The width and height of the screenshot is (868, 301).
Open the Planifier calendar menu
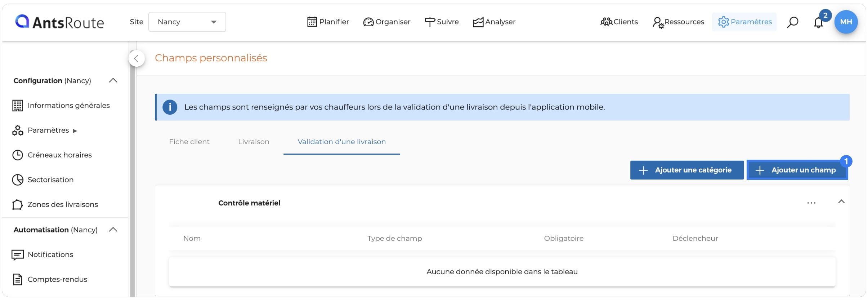click(328, 22)
